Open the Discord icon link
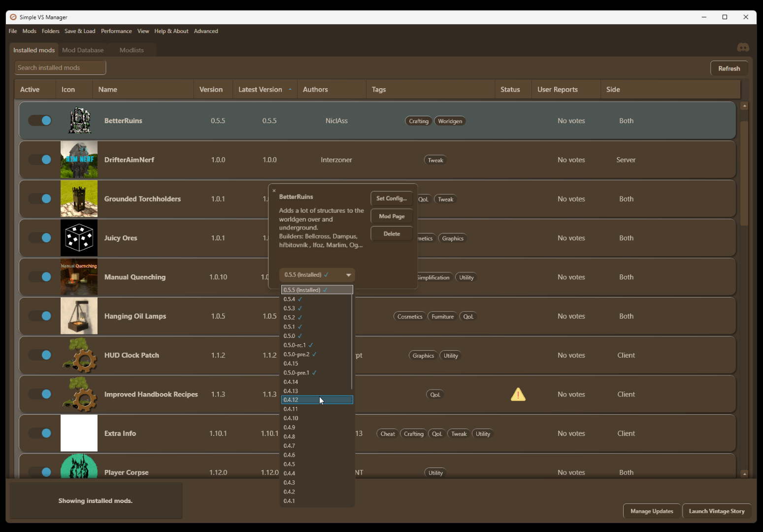Image resolution: width=763 pixels, height=532 pixels. coord(743,48)
